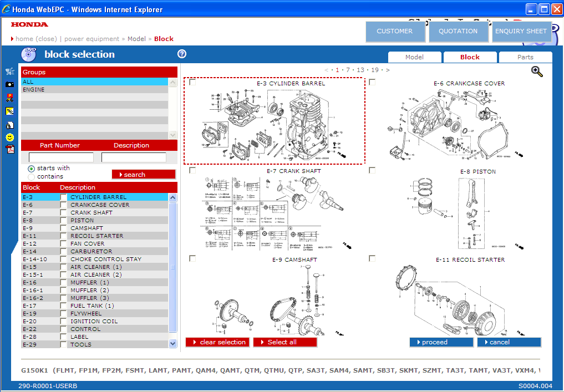This screenshot has height=392, width=564.
Task: Click the block list scrollbar thumb
Action: (x=172, y=267)
